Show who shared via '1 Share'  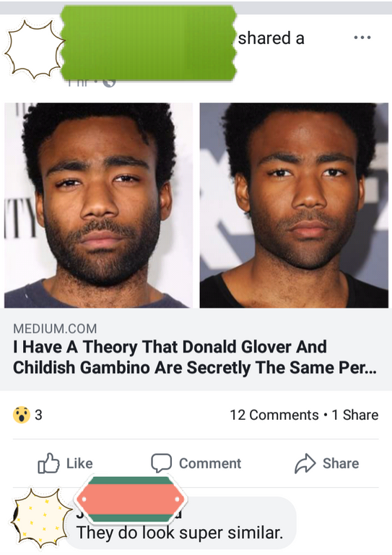pos(355,415)
